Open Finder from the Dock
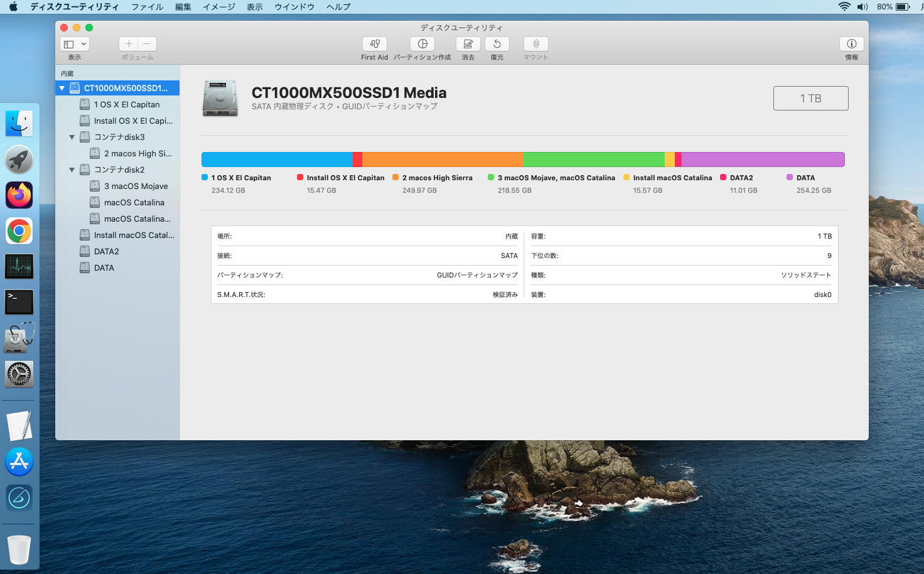Viewport: 924px width, 574px height. point(19,124)
